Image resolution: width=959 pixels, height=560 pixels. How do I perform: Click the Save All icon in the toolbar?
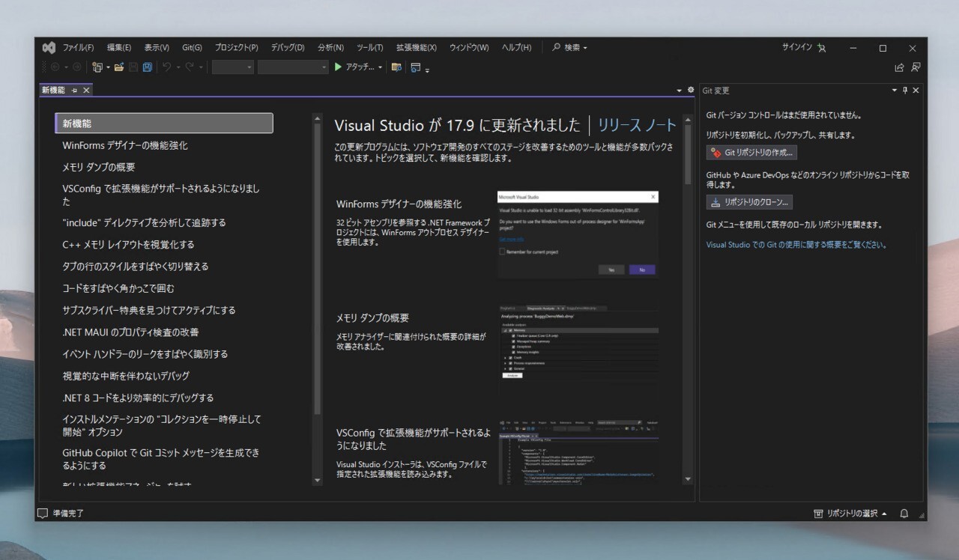[x=147, y=67]
